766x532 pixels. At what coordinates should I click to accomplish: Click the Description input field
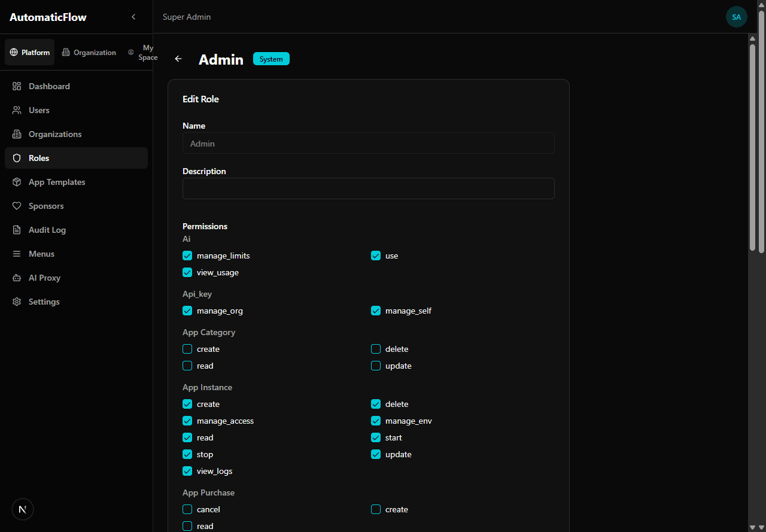tap(369, 189)
